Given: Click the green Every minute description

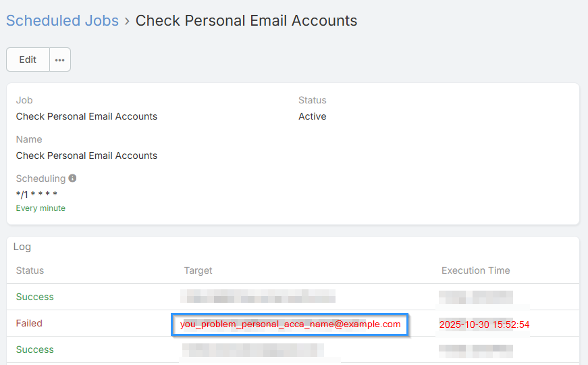Looking at the screenshot, I should 41,208.
